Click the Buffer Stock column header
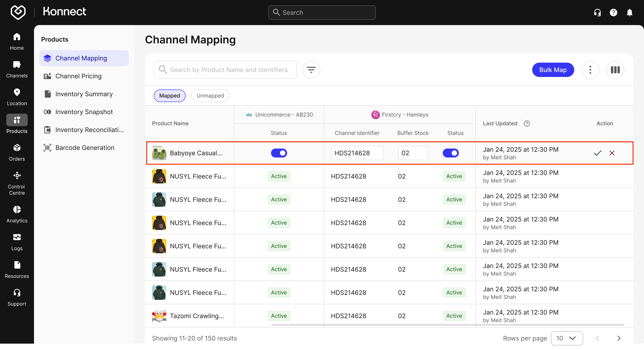Image resolution: width=644 pixels, height=349 pixels. coord(413,133)
